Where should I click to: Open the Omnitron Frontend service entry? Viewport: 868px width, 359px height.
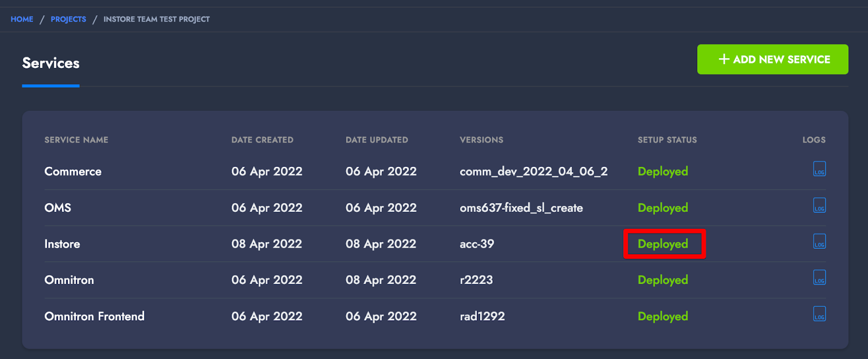pyautogui.click(x=94, y=316)
